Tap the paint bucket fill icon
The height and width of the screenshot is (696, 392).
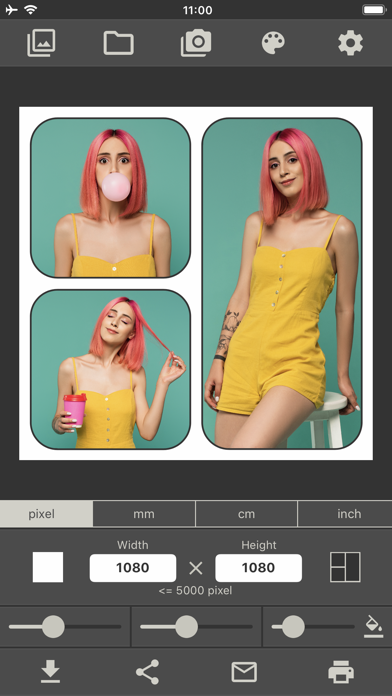click(373, 627)
